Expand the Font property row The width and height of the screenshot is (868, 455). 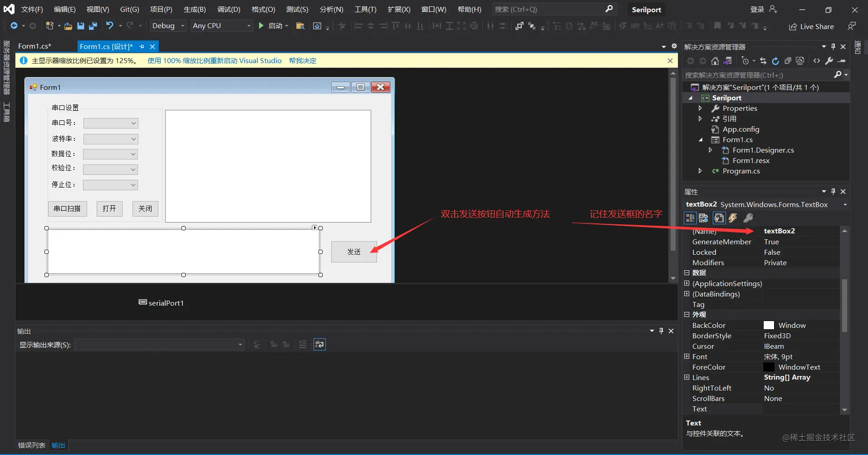click(x=687, y=356)
